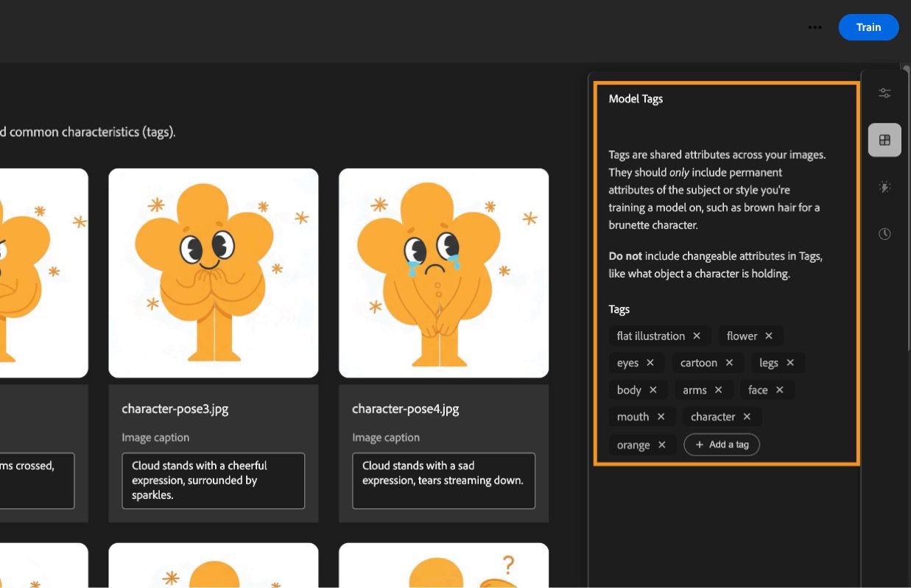Select the magic enhance sparkle icon
The width and height of the screenshot is (911, 588).
point(884,186)
